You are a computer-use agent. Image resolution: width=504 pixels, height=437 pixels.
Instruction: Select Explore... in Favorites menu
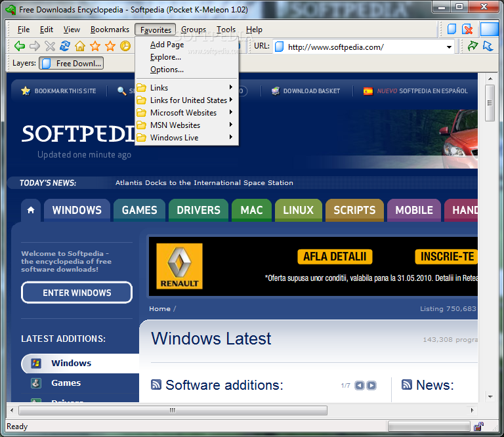coord(187,57)
